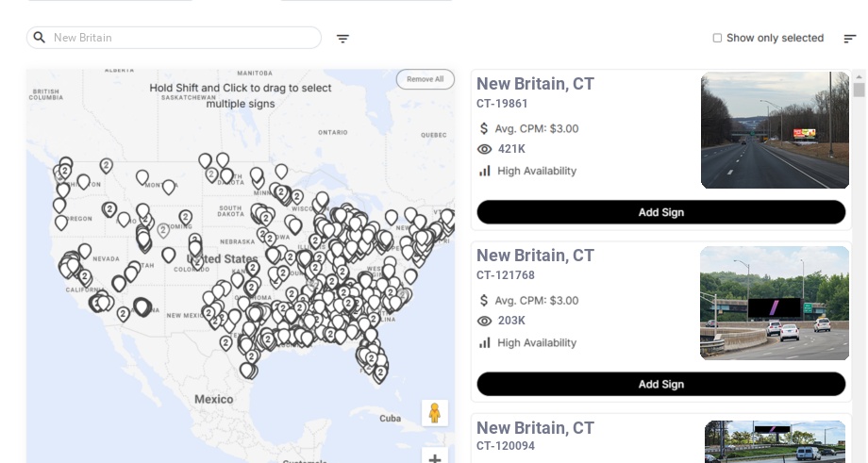The image size is (868, 463).
Task: Click the search magnifier icon
Action: (x=40, y=38)
